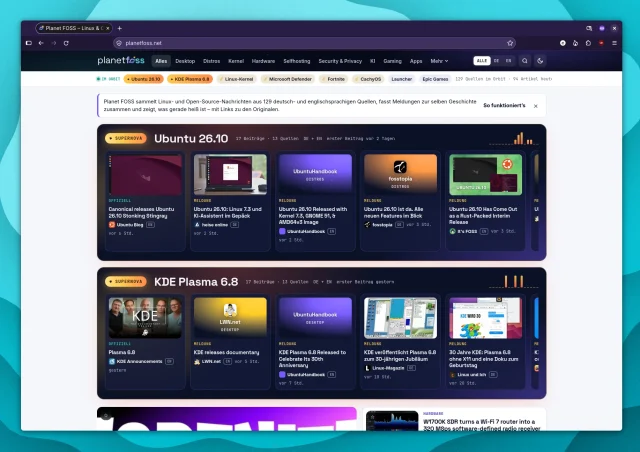The width and height of the screenshot is (640, 452).
Task: Select the ALLE language filter
Action: click(482, 61)
